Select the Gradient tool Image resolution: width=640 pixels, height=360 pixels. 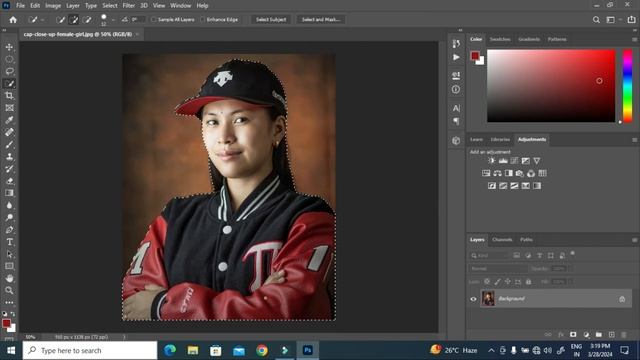point(9,193)
